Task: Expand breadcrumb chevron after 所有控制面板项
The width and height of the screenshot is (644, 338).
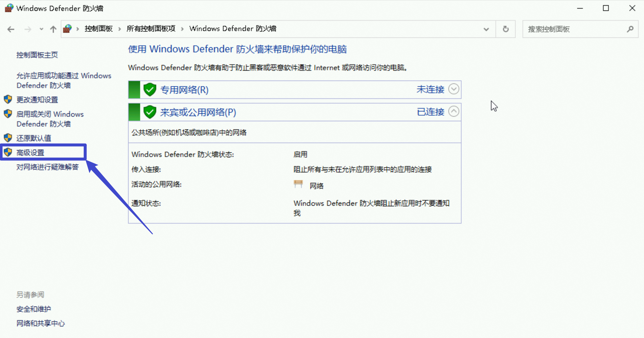Action: 182,29
